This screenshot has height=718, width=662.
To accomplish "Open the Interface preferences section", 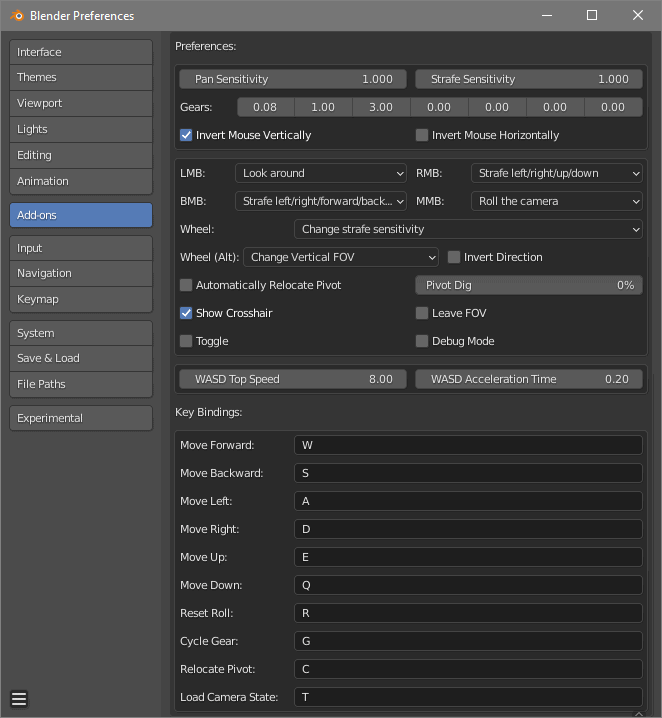I will pos(81,52).
